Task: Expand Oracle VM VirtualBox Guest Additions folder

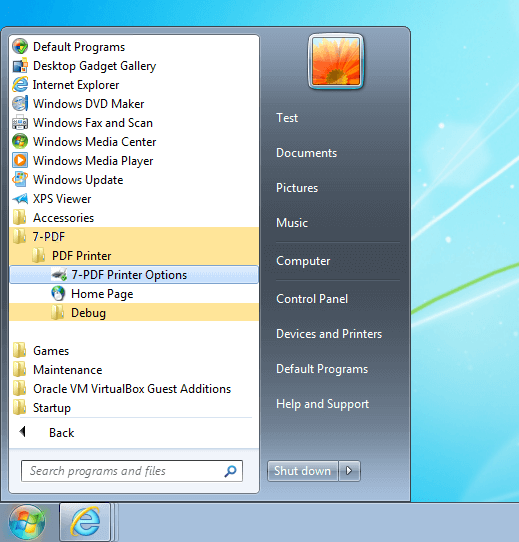Action: (x=134, y=389)
